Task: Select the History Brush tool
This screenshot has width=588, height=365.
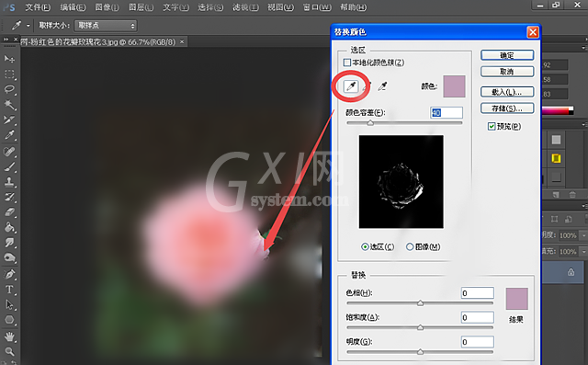Action: pyautogui.click(x=9, y=197)
